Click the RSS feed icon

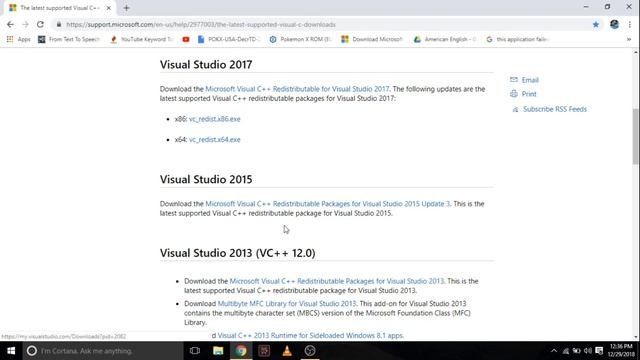pyautogui.click(x=516, y=109)
